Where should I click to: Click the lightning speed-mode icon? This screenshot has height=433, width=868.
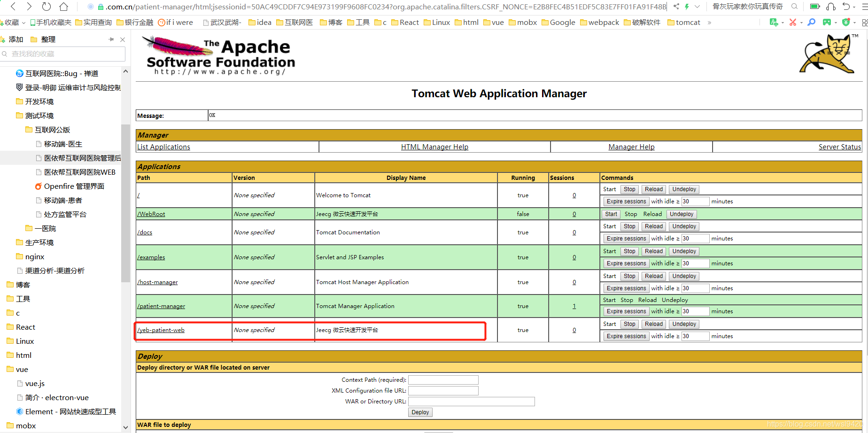(687, 7)
